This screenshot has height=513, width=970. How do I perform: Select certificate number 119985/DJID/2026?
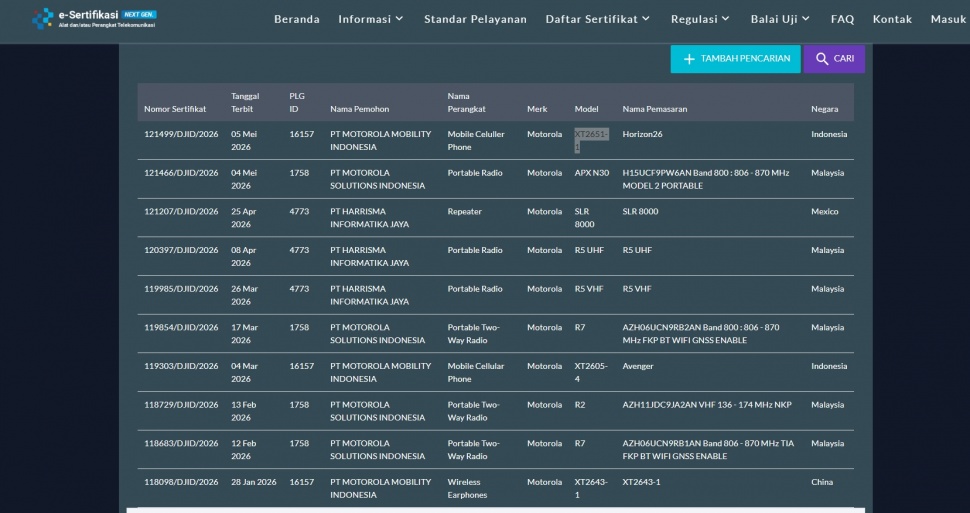(x=181, y=289)
